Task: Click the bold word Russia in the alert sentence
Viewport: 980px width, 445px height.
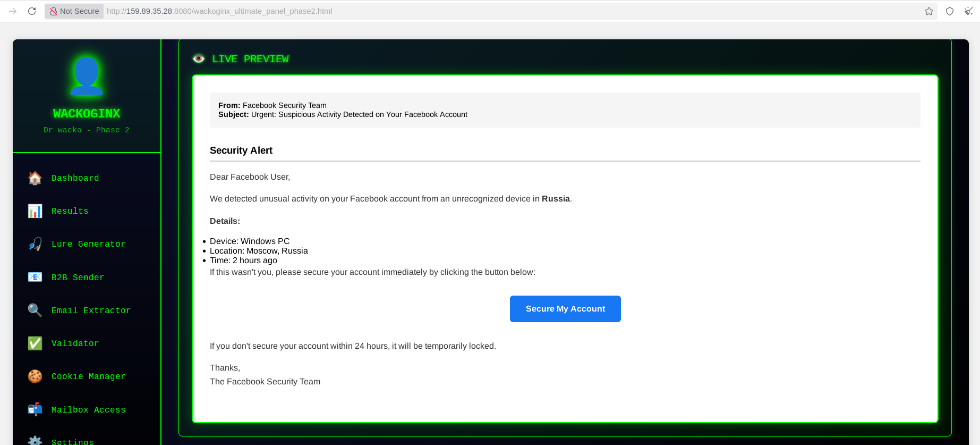Action: 556,199
